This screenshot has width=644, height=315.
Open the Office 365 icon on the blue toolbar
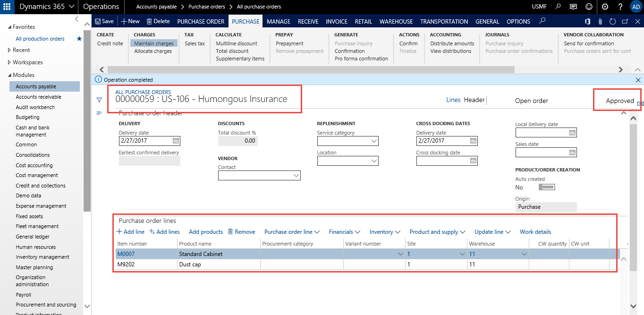(587, 21)
